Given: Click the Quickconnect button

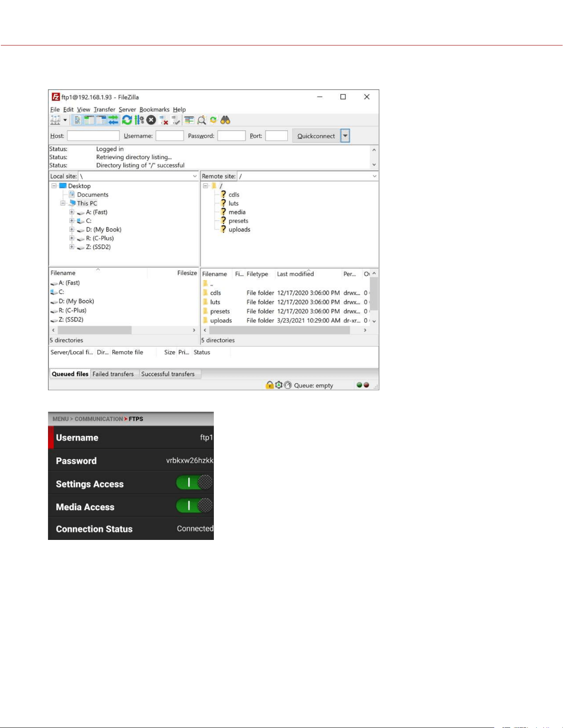Looking at the screenshot, I should click(x=316, y=136).
